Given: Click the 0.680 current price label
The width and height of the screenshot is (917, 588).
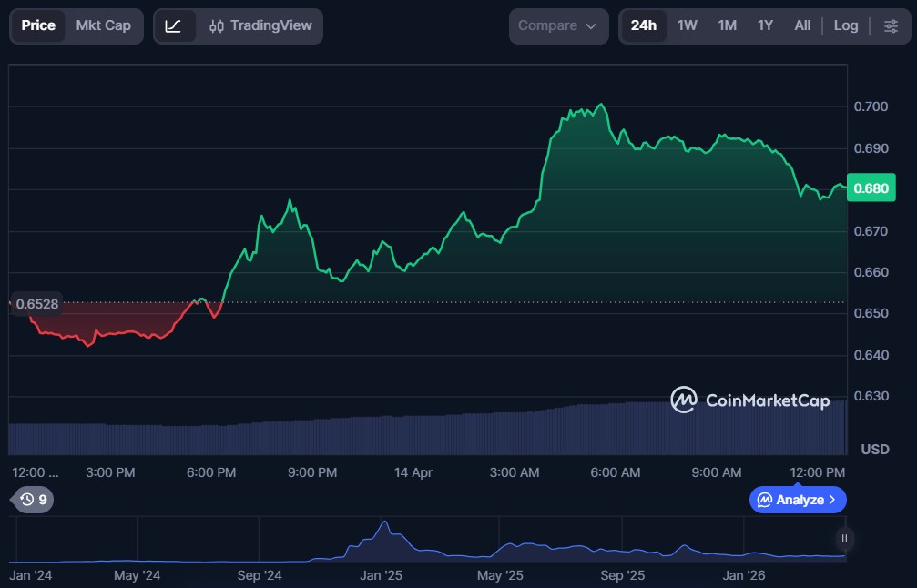Looking at the screenshot, I should 870,188.
